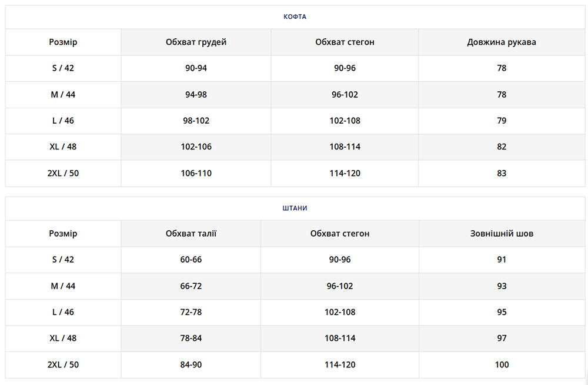Image resolution: width=588 pixels, height=385 pixels.
Task: Click the КОФТА table title
Action: (295, 16)
